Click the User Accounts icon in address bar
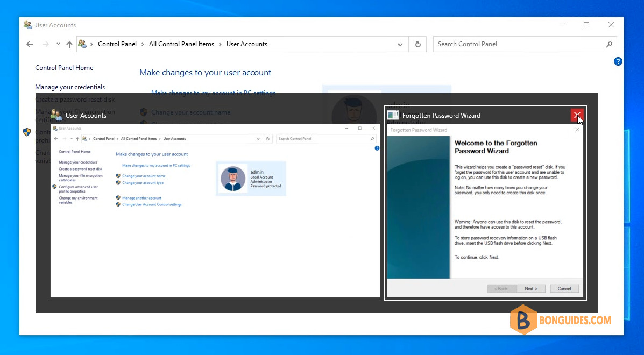 pos(82,44)
